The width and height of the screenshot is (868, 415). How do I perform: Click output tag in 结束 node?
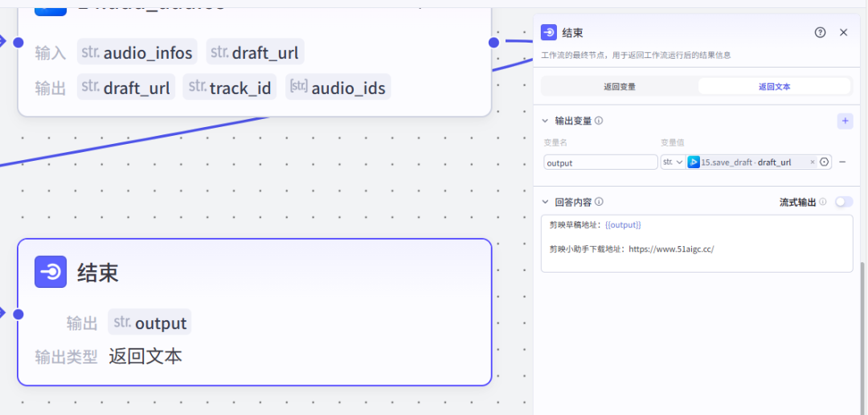point(150,323)
